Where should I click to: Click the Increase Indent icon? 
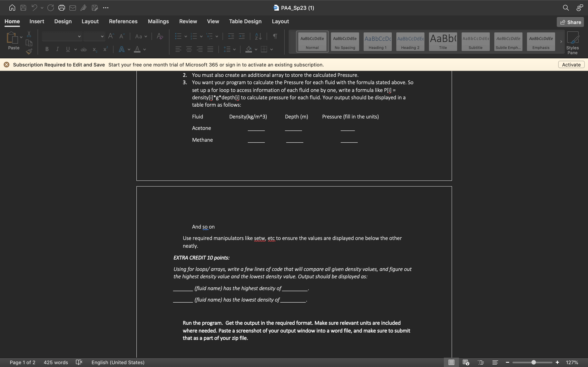tap(242, 36)
